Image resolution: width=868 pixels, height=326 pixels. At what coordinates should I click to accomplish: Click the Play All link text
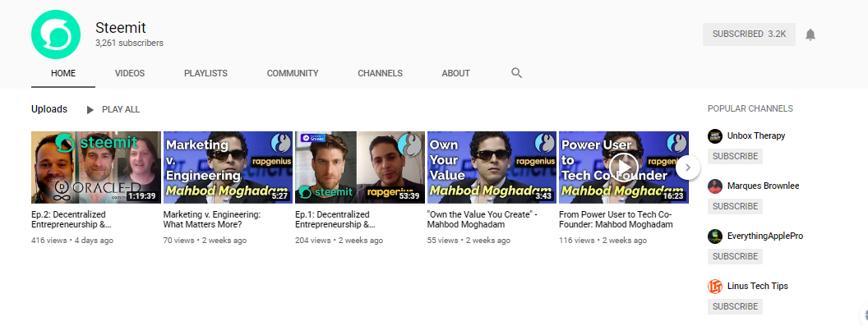[x=121, y=109]
